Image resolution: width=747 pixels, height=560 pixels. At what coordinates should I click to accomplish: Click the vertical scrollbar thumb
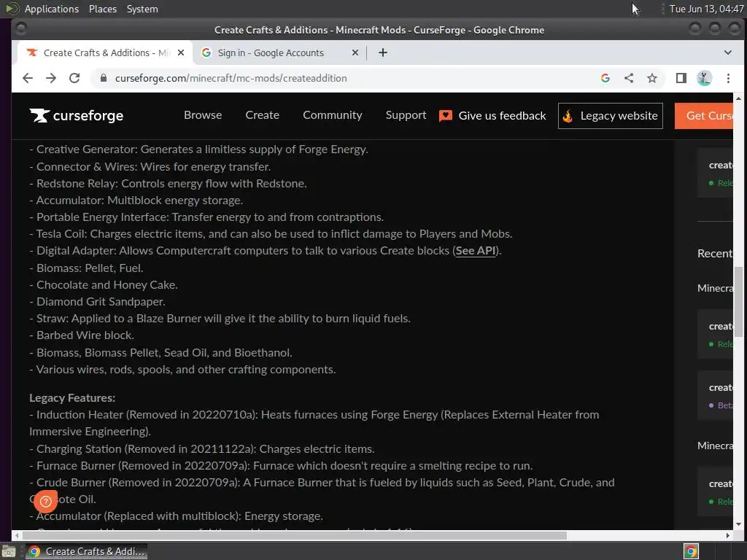pyautogui.click(x=738, y=301)
